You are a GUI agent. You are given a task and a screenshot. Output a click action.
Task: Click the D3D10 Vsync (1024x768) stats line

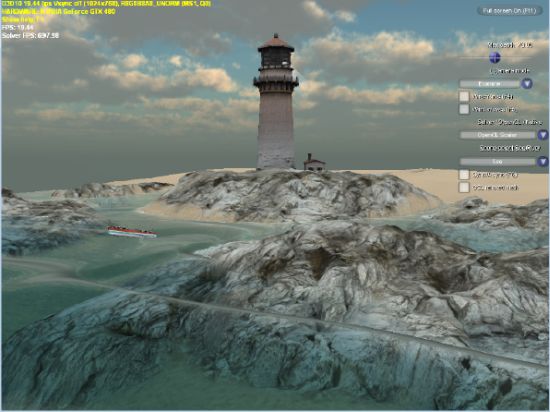pos(107,4)
